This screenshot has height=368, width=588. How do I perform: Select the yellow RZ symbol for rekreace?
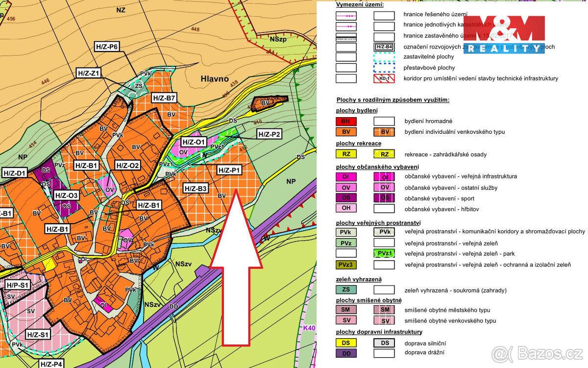point(346,154)
